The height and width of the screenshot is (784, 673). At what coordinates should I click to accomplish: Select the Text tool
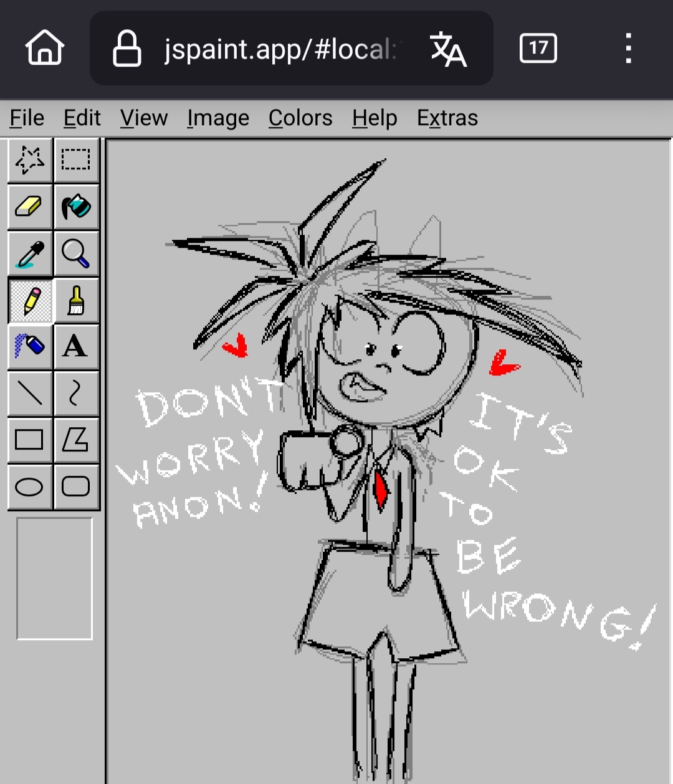click(x=76, y=347)
